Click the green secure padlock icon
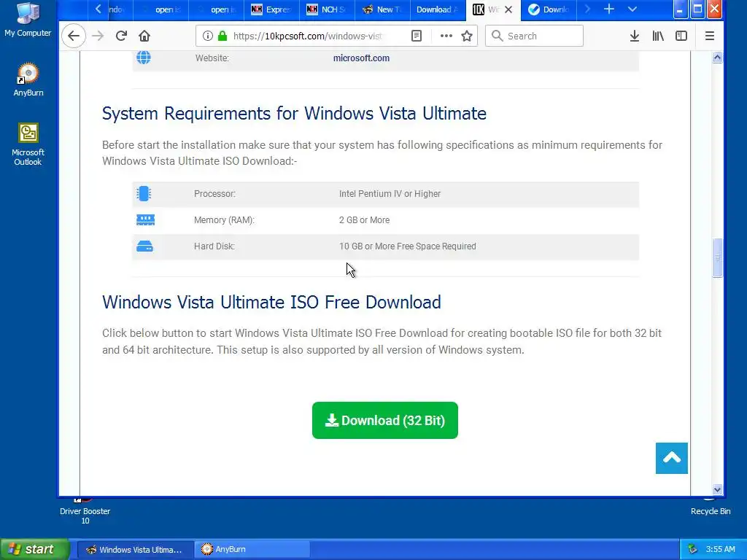Viewport: 747px width, 560px height. (x=222, y=36)
